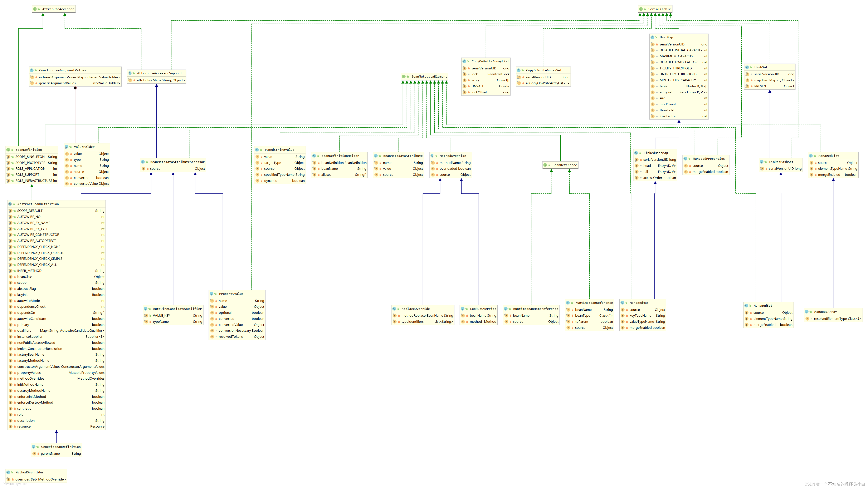Image resolution: width=868 pixels, height=488 pixels.
Task: Select the DEFAULT_INITIAL_CAPACITY field in HashMap
Action: [x=679, y=50]
